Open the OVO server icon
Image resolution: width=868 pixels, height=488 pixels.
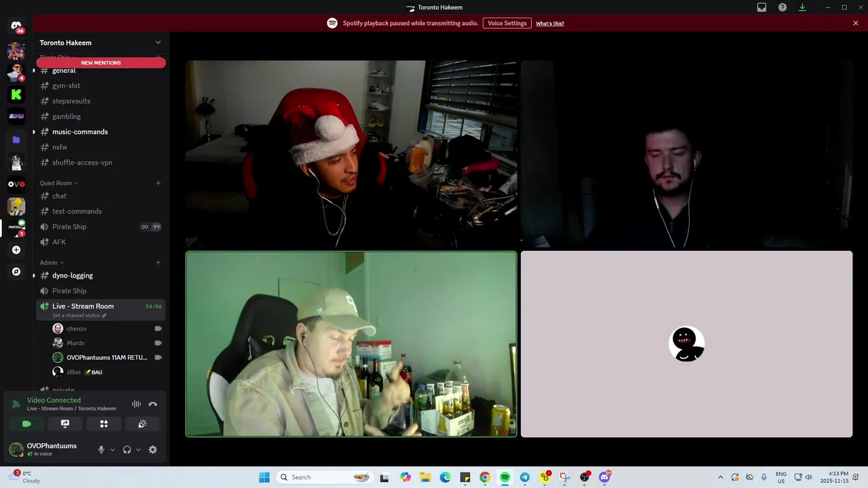pos(16,184)
